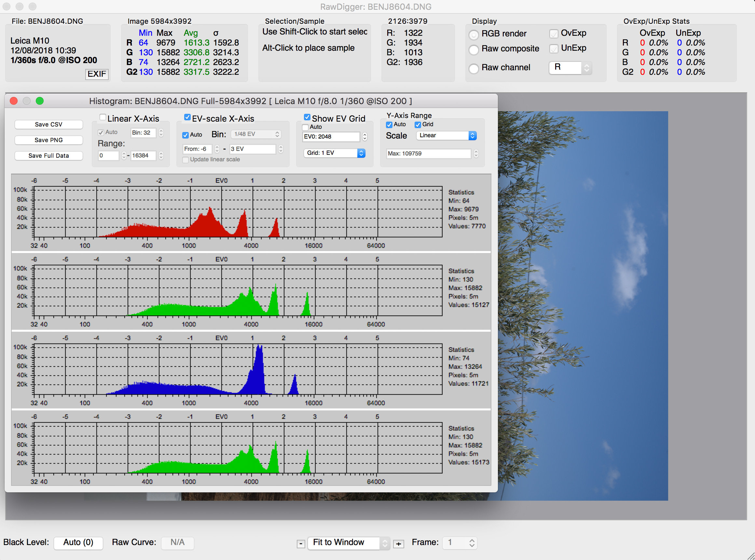
Task: Open the raw channel R selector
Action: (x=570, y=68)
